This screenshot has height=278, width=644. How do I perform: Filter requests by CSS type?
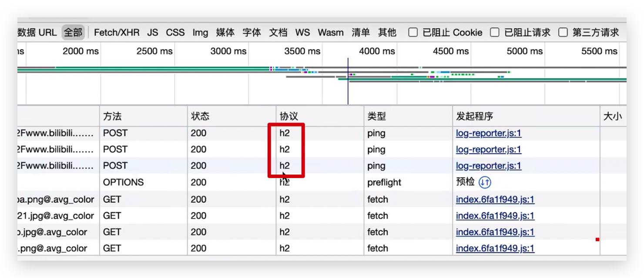(x=176, y=32)
